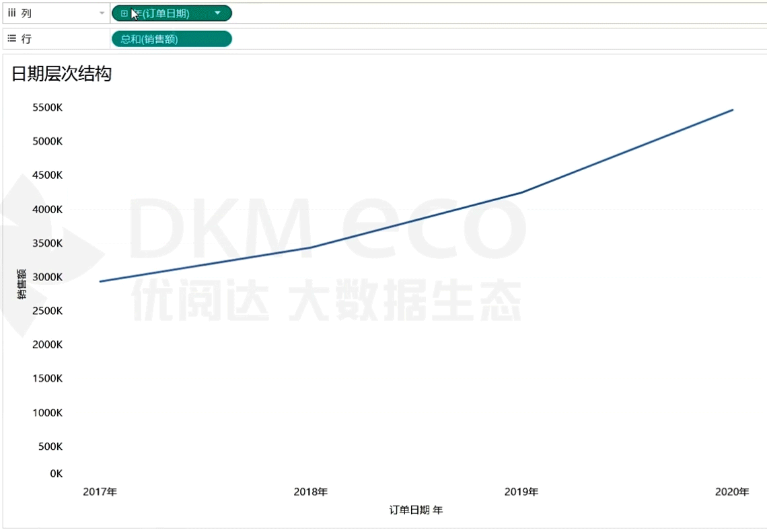Select the 2017年 axis label
The height and width of the screenshot is (532, 767).
(100, 492)
